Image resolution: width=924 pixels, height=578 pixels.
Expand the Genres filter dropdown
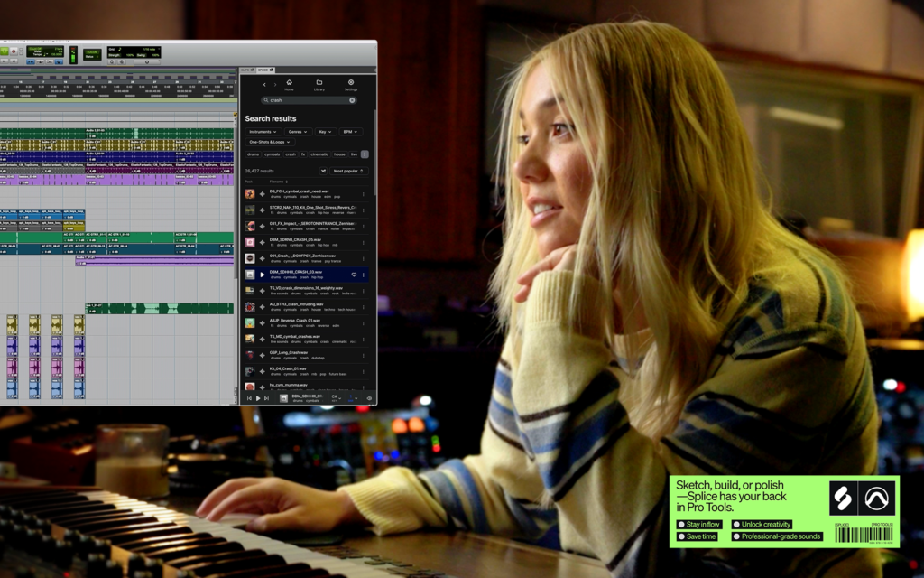click(297, 132)
